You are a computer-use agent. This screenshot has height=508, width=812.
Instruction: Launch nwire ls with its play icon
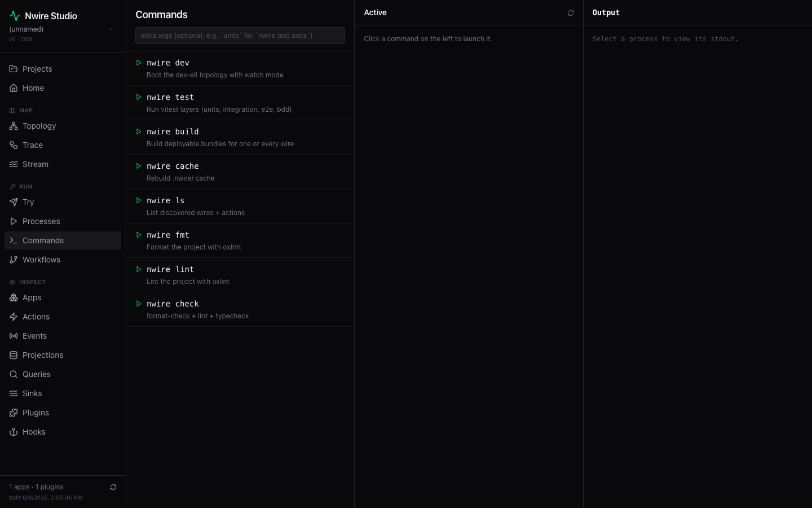(x=139, y=200)
